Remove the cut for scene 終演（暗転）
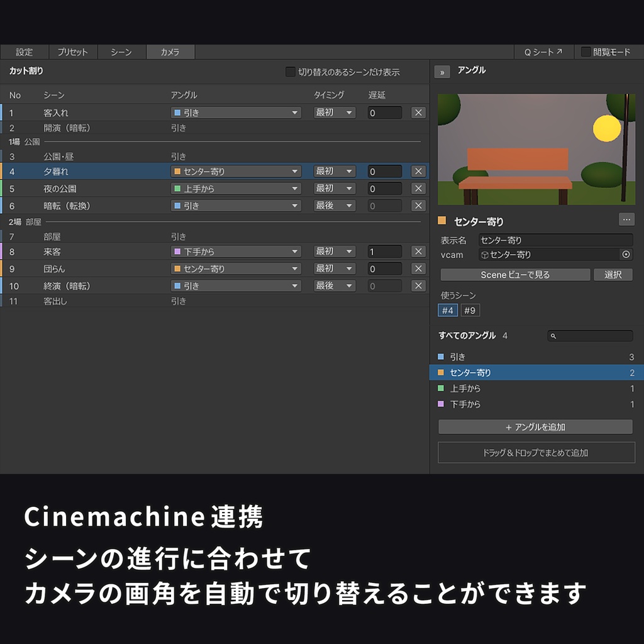Screen dimensions: 644x644 pyautogui.click(x=418, y=286)
